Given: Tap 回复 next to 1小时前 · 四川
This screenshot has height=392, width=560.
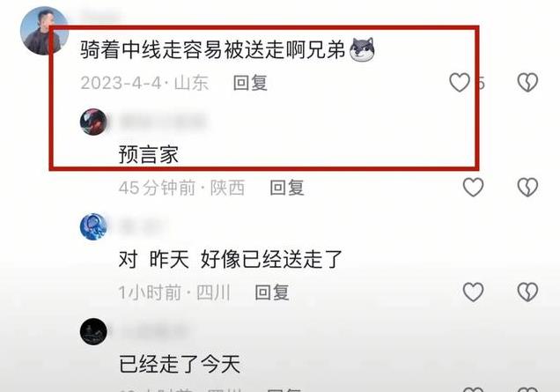Looking at the screenshot, I should pos(272,292).
